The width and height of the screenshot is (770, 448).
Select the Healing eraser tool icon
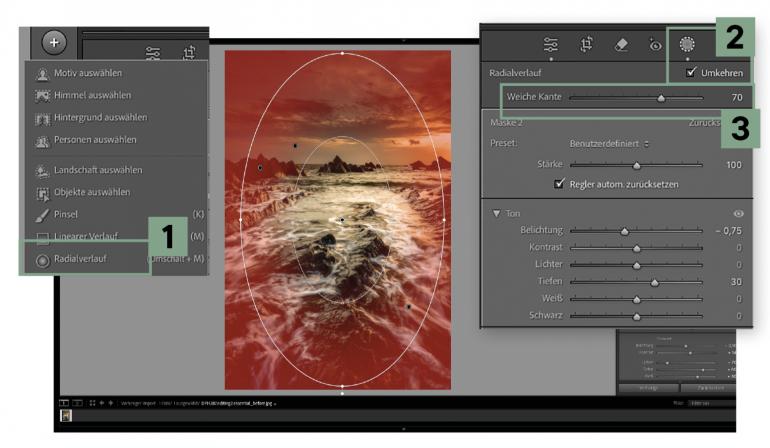click(x=621, y=45)
